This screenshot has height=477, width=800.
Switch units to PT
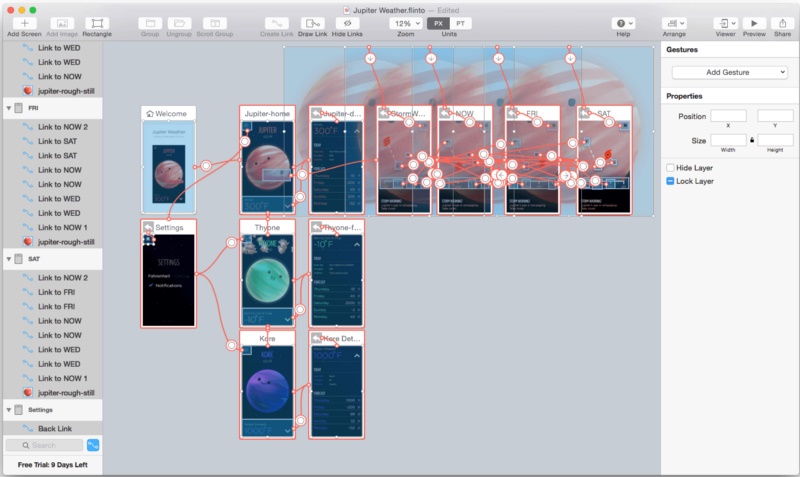coord(460,22)
